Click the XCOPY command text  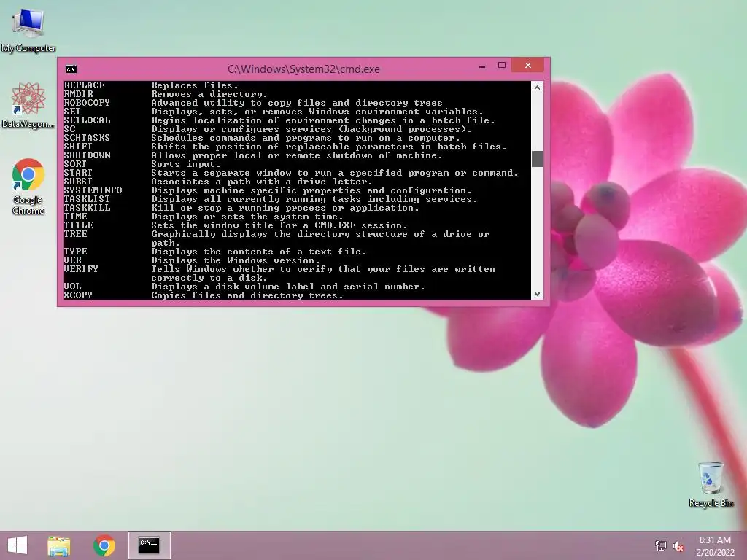click(78, 295)
